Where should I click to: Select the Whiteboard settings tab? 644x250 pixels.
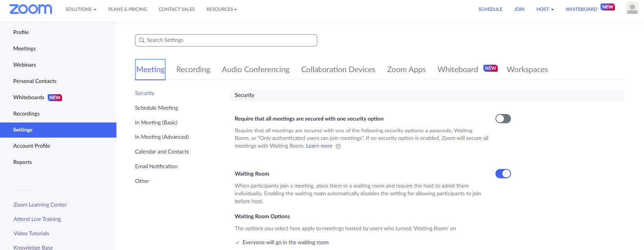[x=458, y=70]
